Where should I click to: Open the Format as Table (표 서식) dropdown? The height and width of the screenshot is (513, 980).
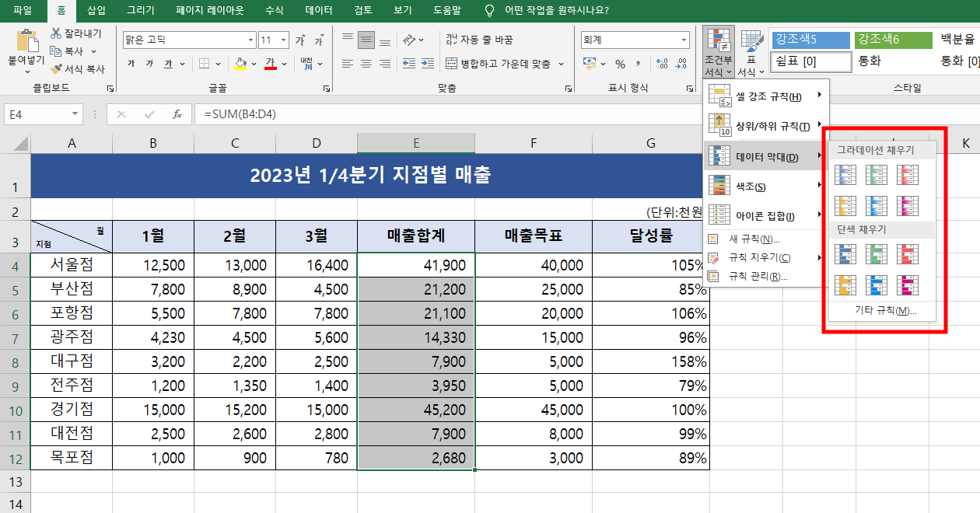pos(751,53)
